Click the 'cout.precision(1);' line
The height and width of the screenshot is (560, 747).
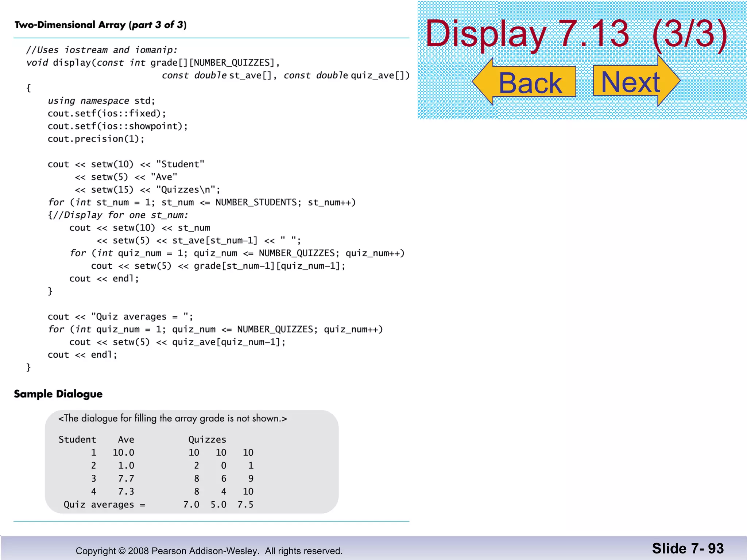click(x=96, y=139)
